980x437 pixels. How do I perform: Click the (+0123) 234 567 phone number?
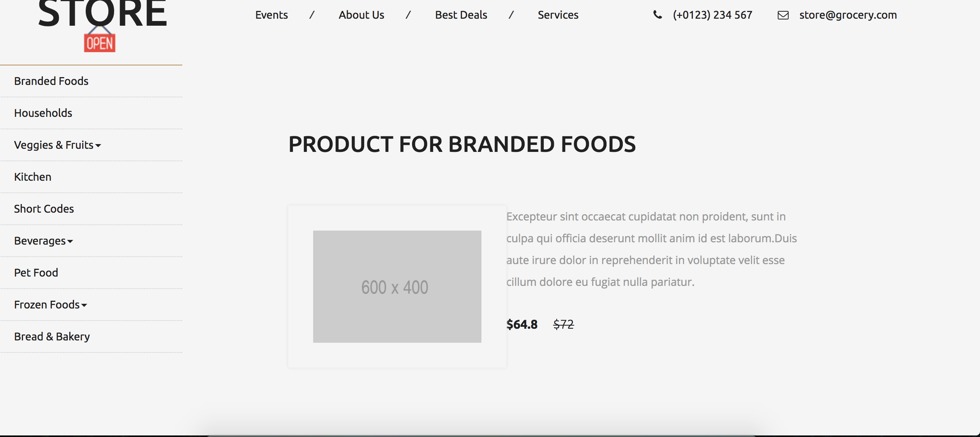coord(712,15)
